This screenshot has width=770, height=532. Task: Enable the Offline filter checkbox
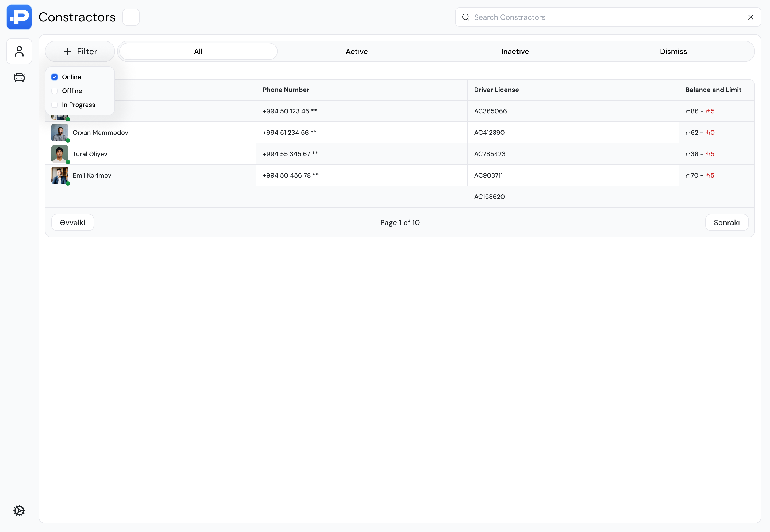point(55,91)
